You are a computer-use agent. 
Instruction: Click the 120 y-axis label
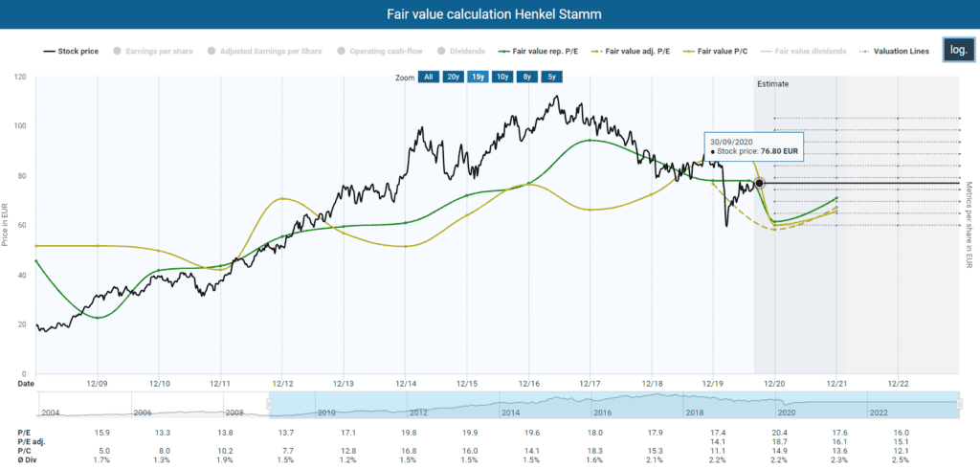(21, 77)
